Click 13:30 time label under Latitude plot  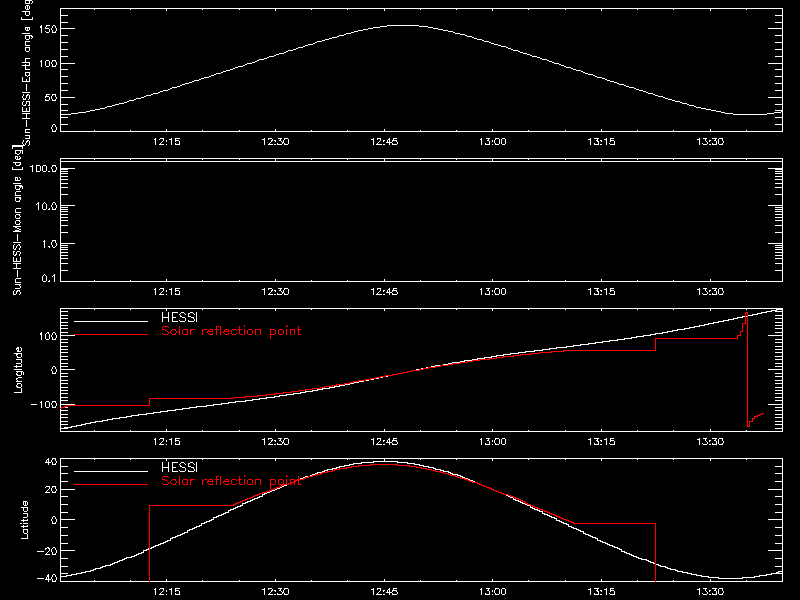(x=710, y=592)
